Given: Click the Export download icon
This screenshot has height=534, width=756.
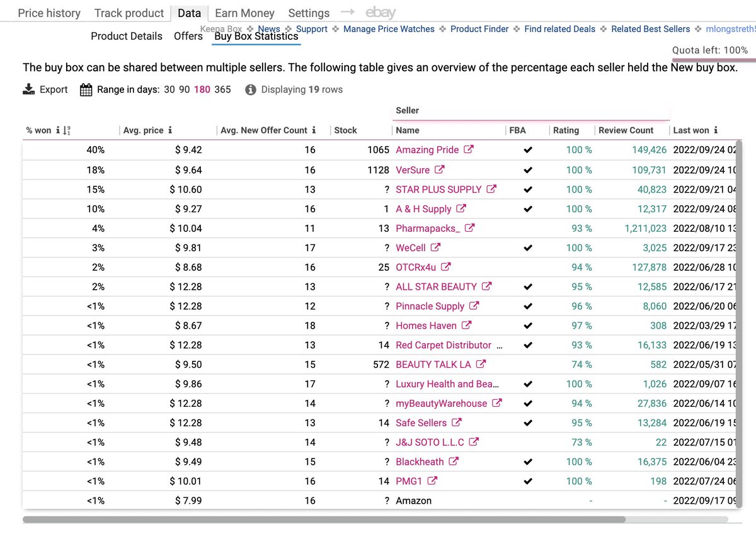Looking at the screenshot, I should (x=28, y=89).
